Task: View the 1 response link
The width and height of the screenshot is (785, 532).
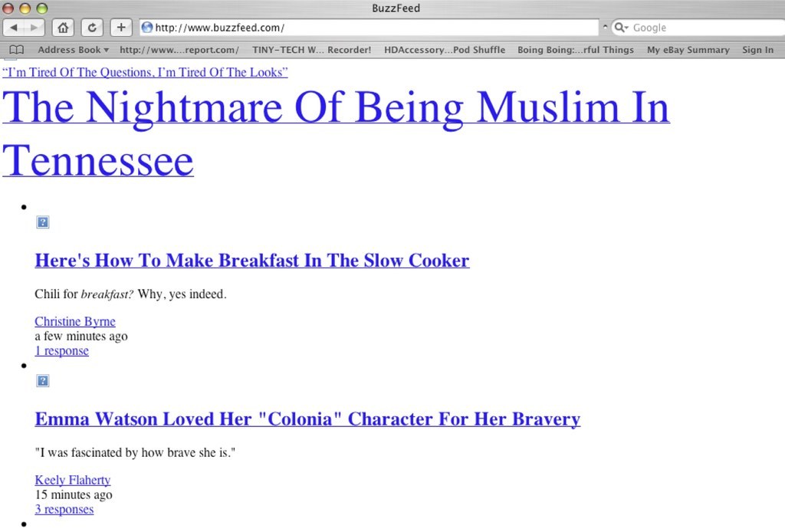Action: [x=61, y=351]
